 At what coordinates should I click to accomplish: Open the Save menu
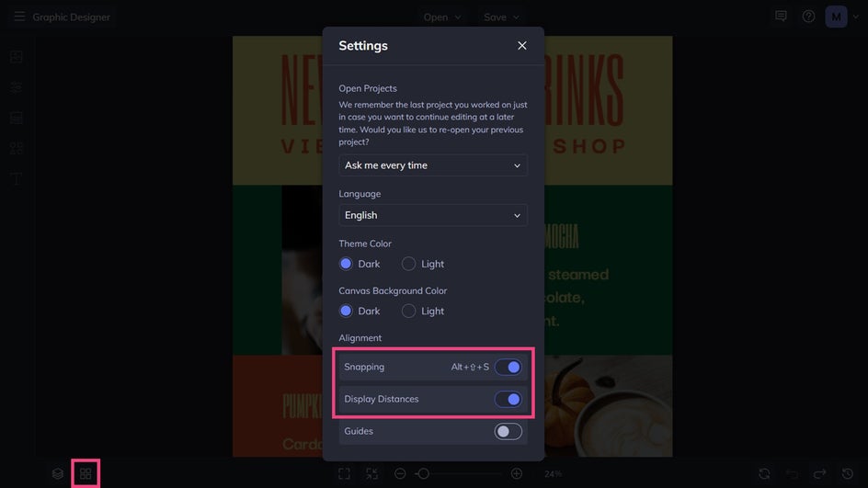501,17
